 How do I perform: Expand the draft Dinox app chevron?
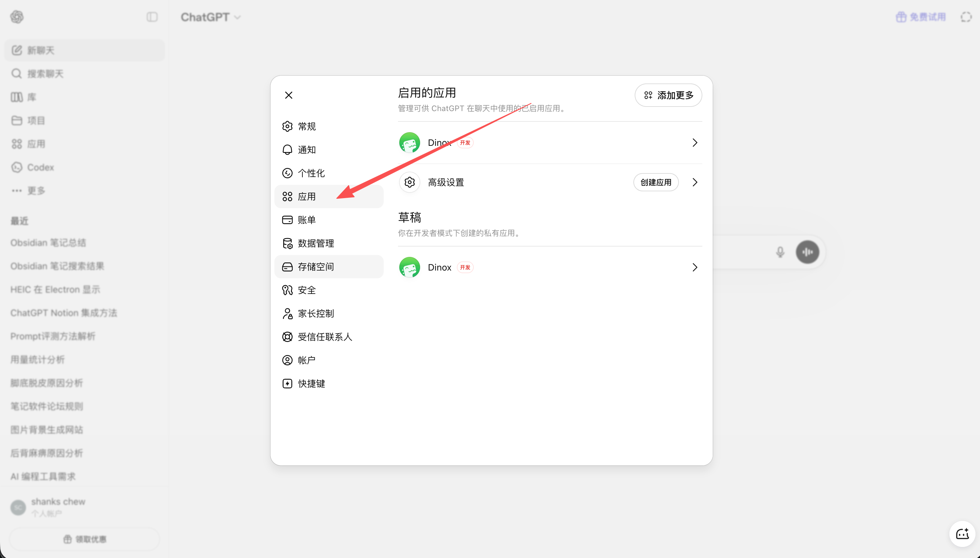point(695,267)
